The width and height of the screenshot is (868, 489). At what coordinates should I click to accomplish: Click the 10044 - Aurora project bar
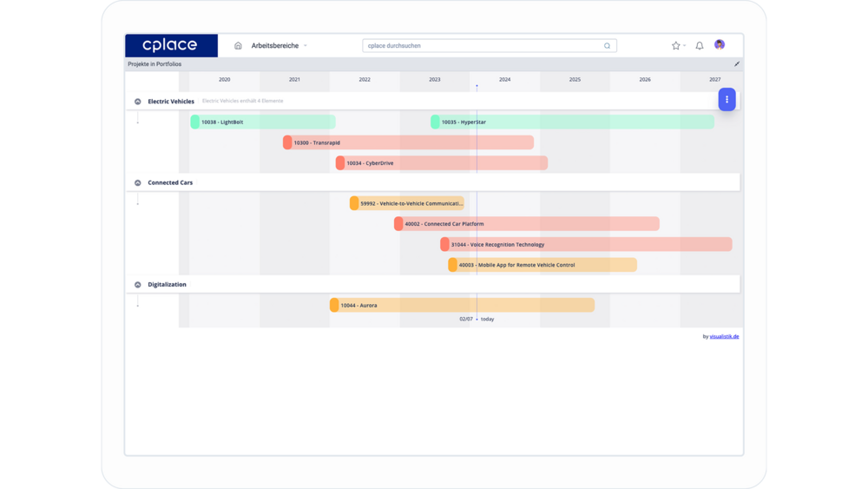pyautogui.click(x=462, y=306)
